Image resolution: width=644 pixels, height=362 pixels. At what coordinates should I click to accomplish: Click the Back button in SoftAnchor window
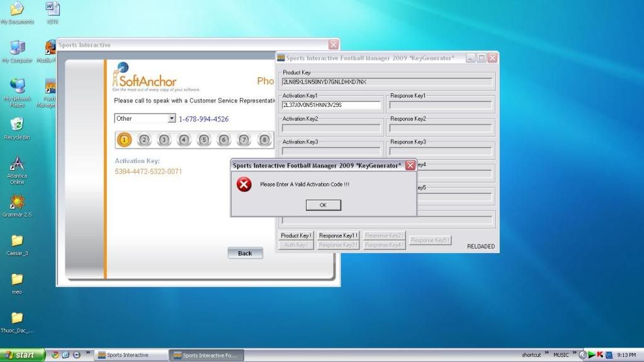pyautogui.click(x=245, y=254)
